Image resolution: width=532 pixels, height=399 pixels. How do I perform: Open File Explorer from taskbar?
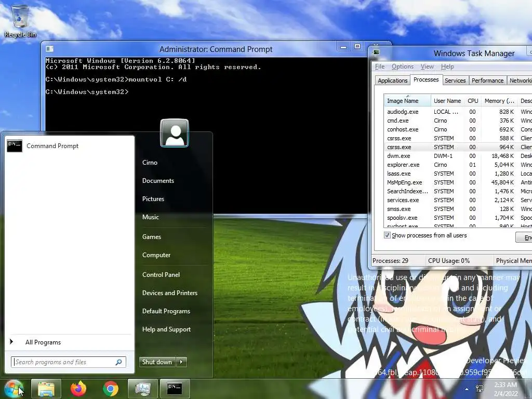(46, 389)
